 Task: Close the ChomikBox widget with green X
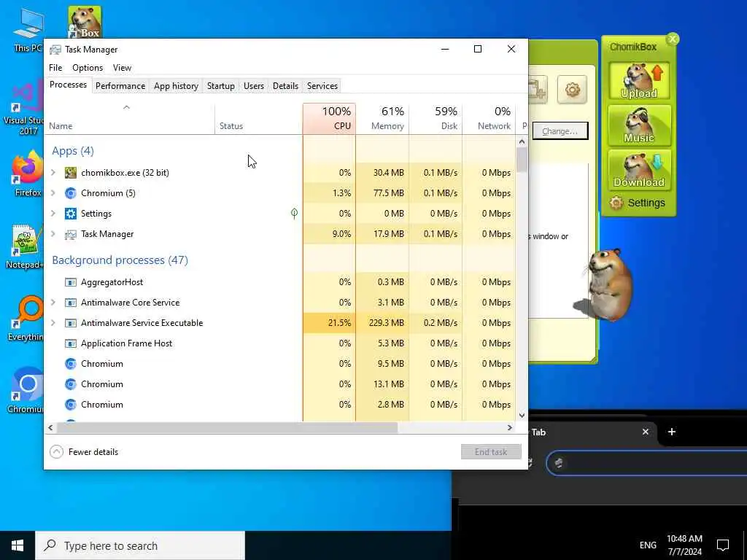[673, 39]
